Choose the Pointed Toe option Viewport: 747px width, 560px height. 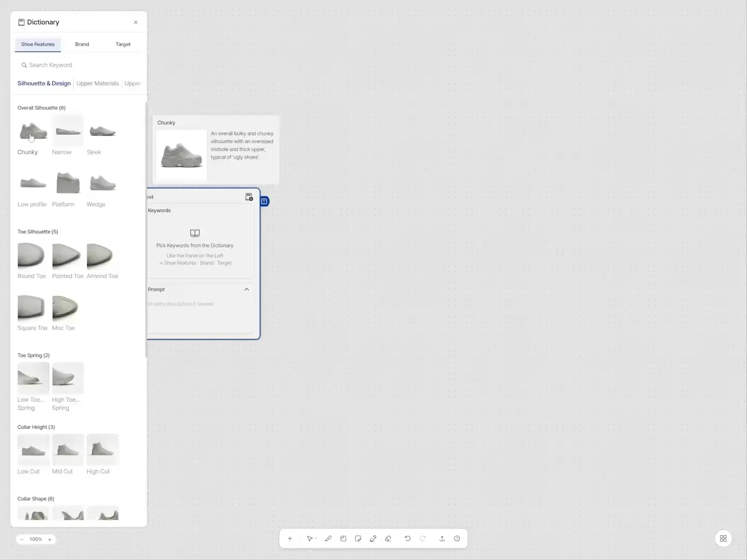(67, 256)
